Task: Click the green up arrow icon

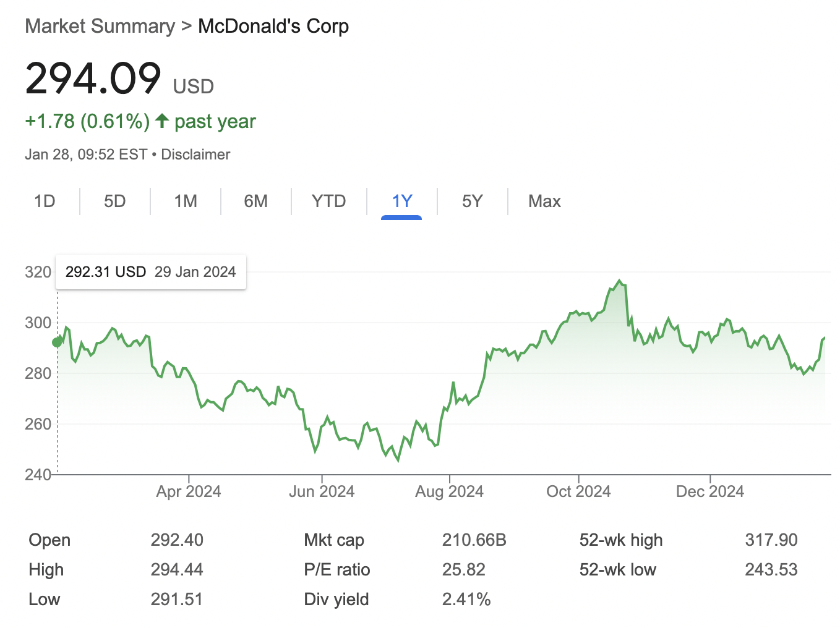Action: point(162,121)
